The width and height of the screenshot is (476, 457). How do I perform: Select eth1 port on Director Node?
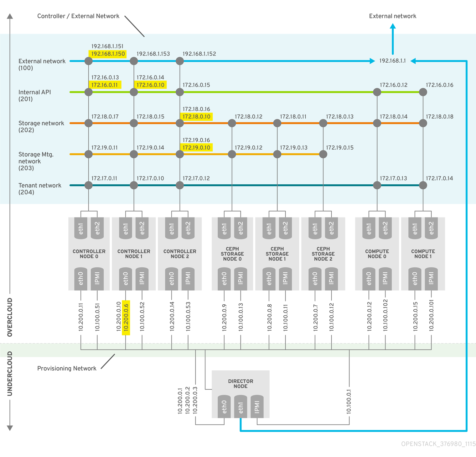coord(241,407)
